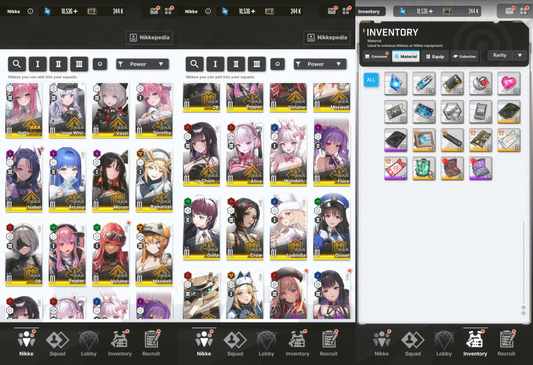Open the Rarity sort dropdown
533x365 pixels.
[507, 55]
